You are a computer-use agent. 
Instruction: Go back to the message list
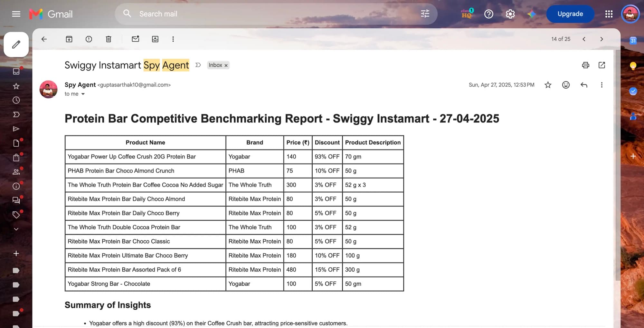point(44,39)
